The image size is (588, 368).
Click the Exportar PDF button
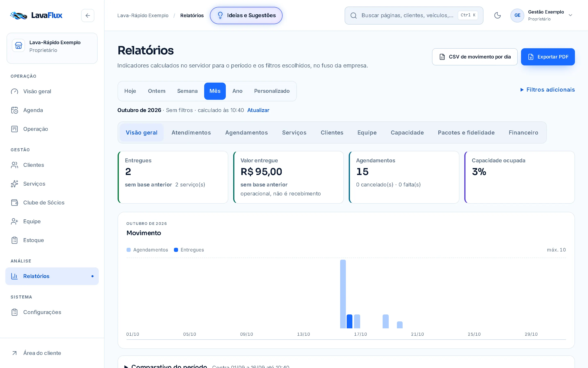(548, 57)
